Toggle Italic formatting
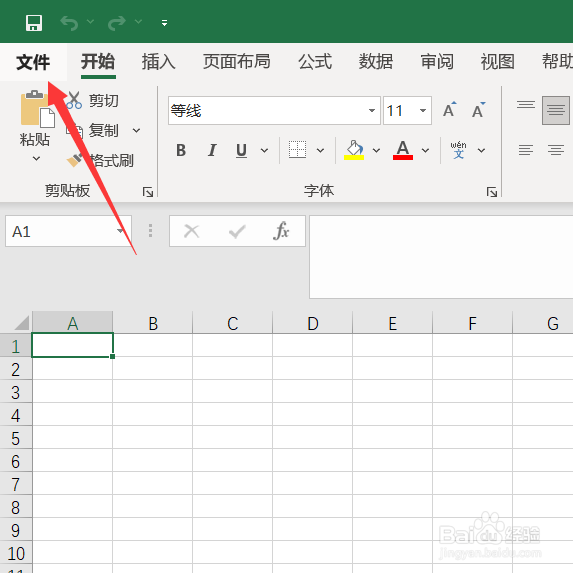Image resolution: width=573 pixels, height=573 pixels. point(212,150)
